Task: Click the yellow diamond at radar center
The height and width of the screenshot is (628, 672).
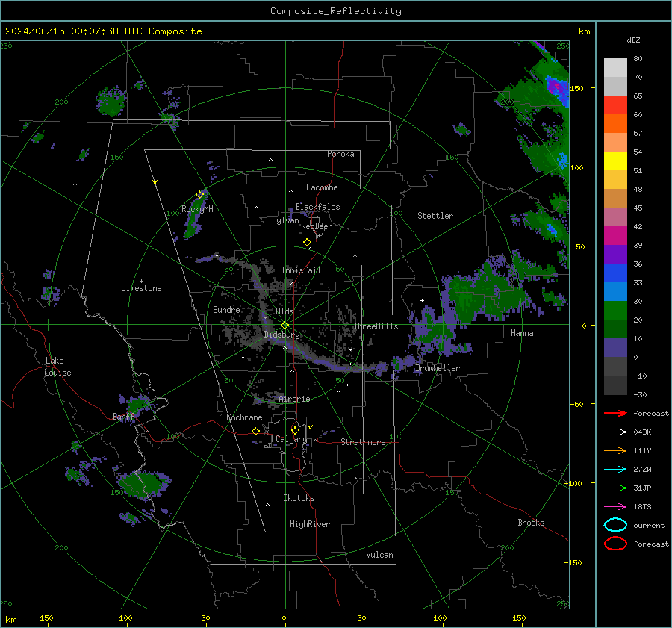Action: pyautogui.click(x=284, y=326)
